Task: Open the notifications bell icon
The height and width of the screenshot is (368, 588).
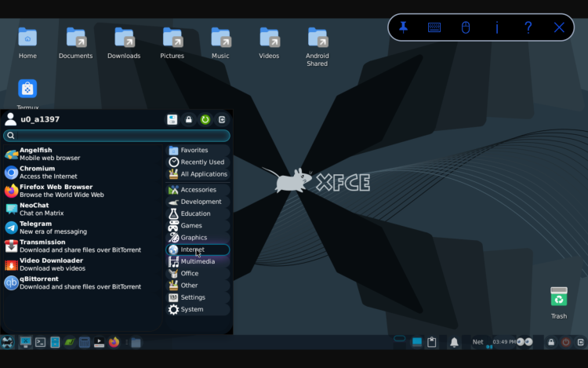Action: click(454, 342)
